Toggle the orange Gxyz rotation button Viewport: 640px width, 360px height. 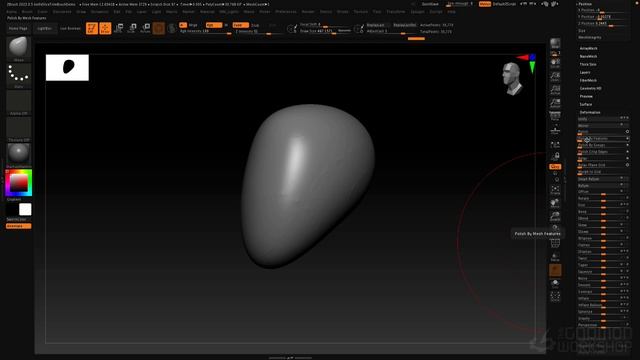[555, 167]
